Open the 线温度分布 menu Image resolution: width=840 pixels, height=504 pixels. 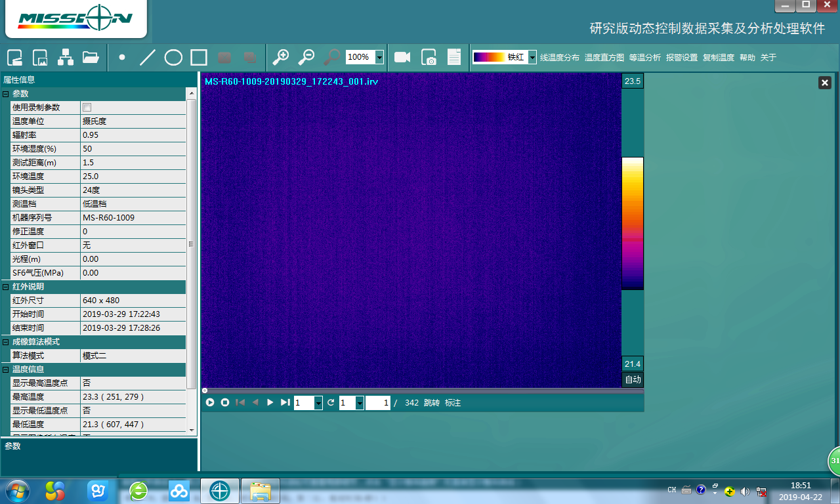pyautogui.click(x=559, y=58)
